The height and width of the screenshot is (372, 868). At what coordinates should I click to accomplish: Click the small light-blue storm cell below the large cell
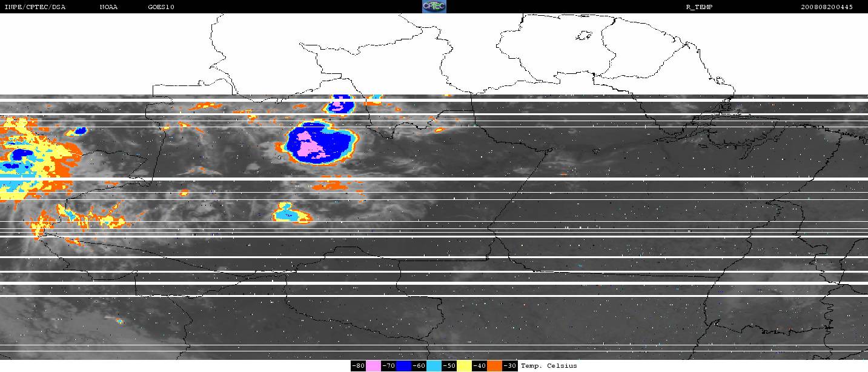pyautogui.click(x=291, y=213)
